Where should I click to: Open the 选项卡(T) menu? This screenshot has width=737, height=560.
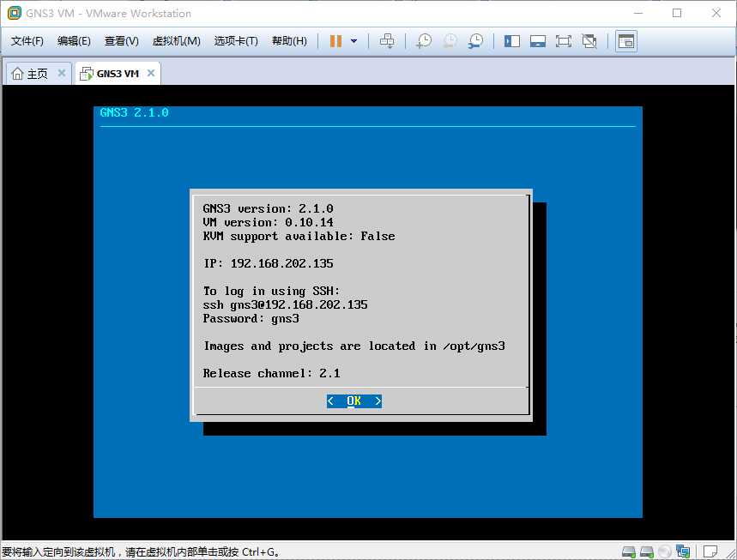tap(236, 41)
